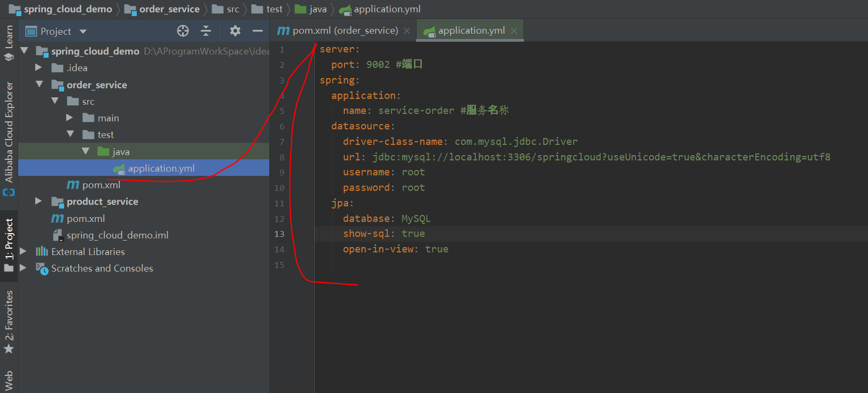Select the test folder in tree
This screenshot has width=868, height=393.
click(144, 135)
